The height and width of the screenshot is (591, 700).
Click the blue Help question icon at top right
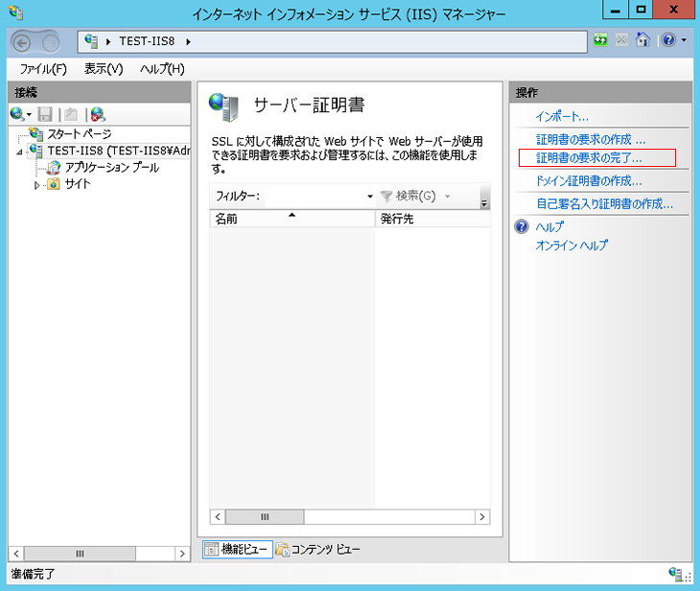668,40
